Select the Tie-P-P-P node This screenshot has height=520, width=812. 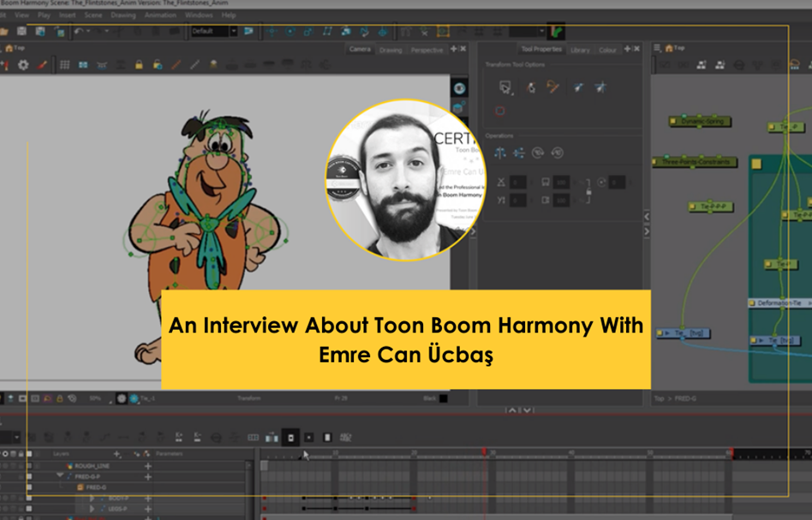711,206
